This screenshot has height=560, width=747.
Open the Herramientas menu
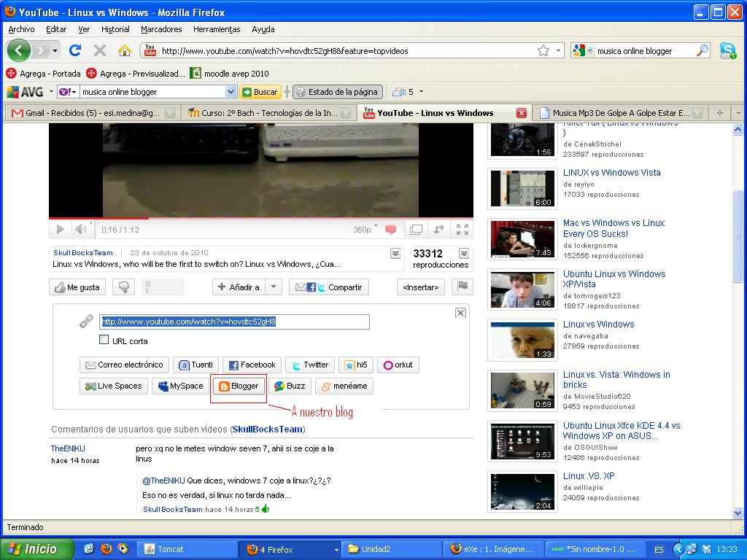[217, 29]
